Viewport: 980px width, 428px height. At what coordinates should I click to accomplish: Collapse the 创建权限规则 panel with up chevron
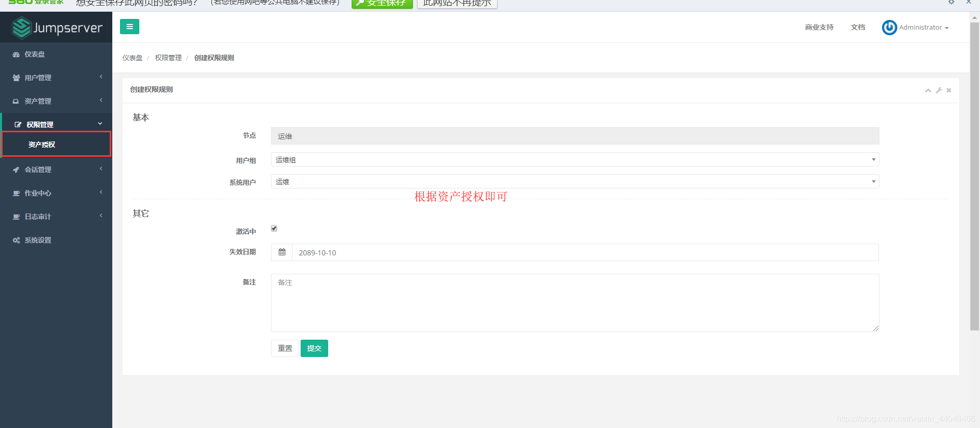tap(928, 90)
